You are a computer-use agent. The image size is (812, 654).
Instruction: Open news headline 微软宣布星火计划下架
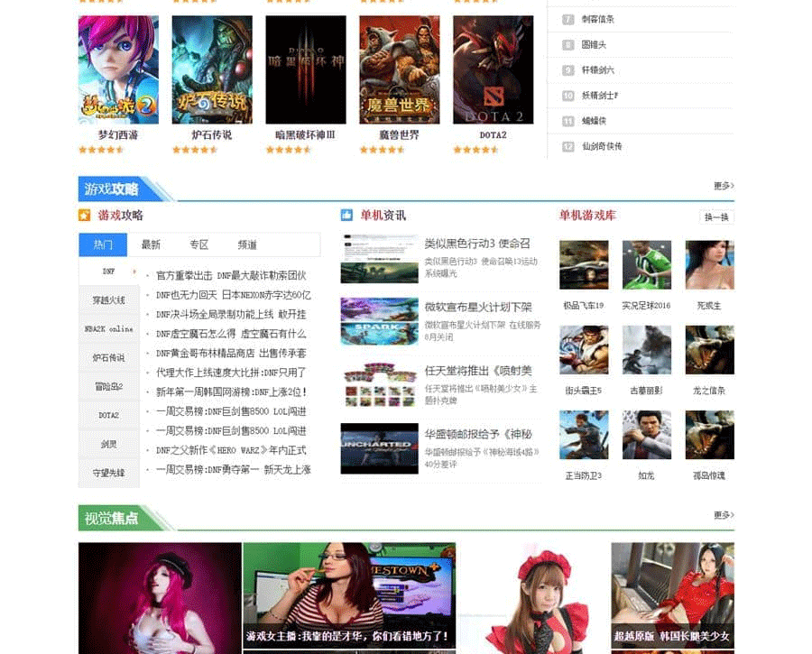click(478, 307)
